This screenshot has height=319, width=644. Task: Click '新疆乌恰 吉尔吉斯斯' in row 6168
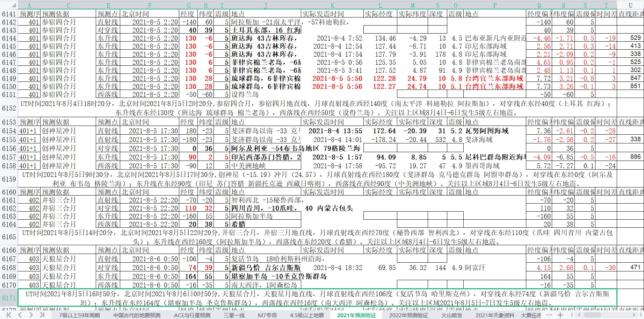[266, 268]
